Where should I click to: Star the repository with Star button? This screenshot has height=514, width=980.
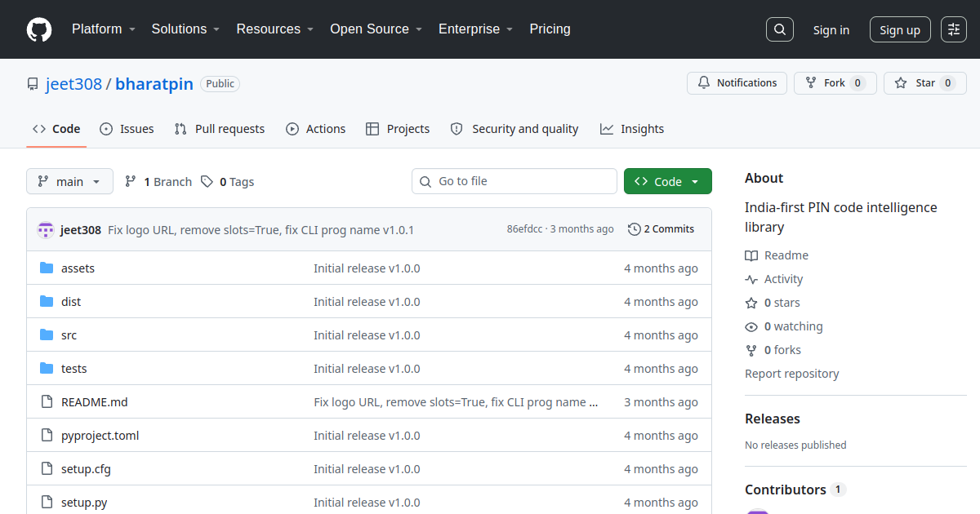coord(925,83)
